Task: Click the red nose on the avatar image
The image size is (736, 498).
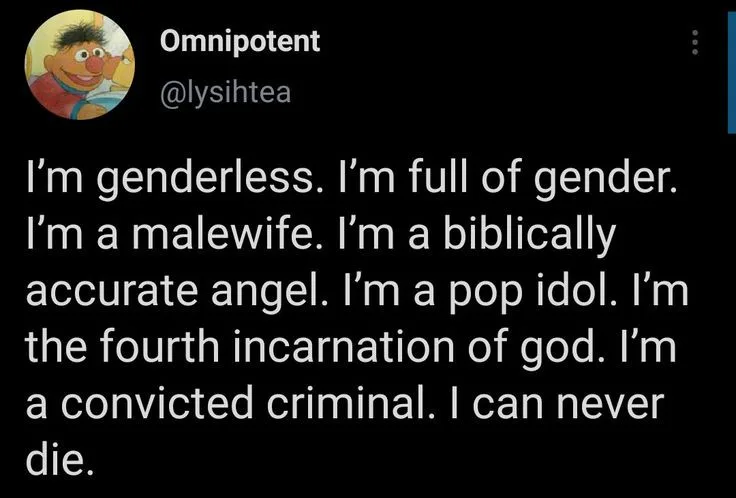Action: (96, 64)
